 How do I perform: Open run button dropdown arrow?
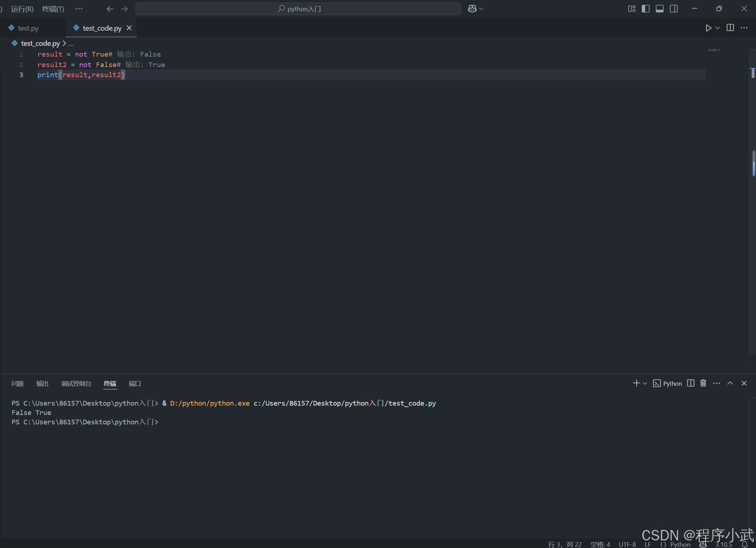click(x=717, y=28)
